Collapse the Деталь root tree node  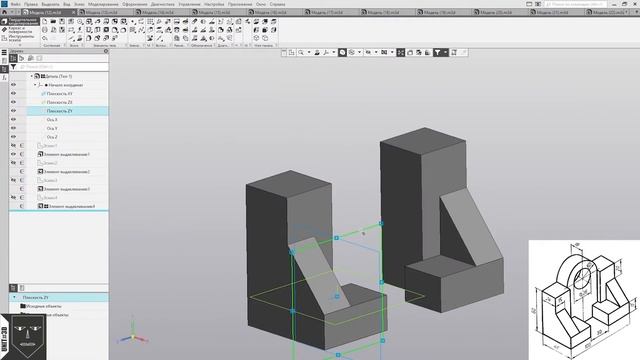[x=31, y=76]
